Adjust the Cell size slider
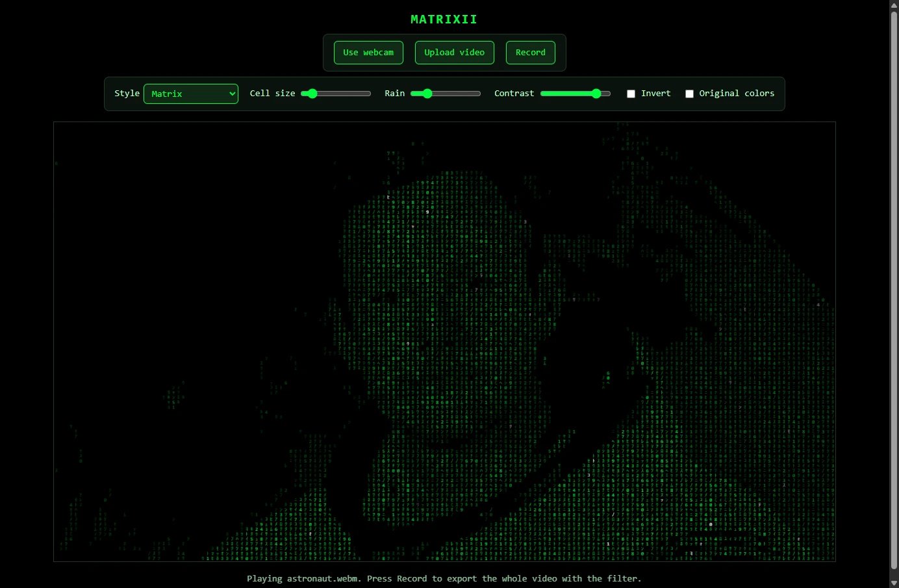Image resolution: width=899 pixels, height=588 pixels. point(336,94)
